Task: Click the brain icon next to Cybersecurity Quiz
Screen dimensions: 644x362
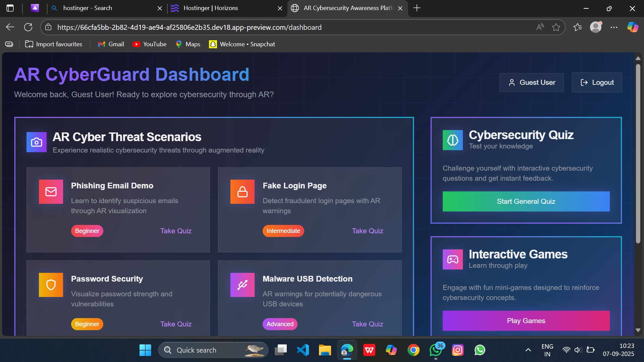Action: click(x=452, y=140)
